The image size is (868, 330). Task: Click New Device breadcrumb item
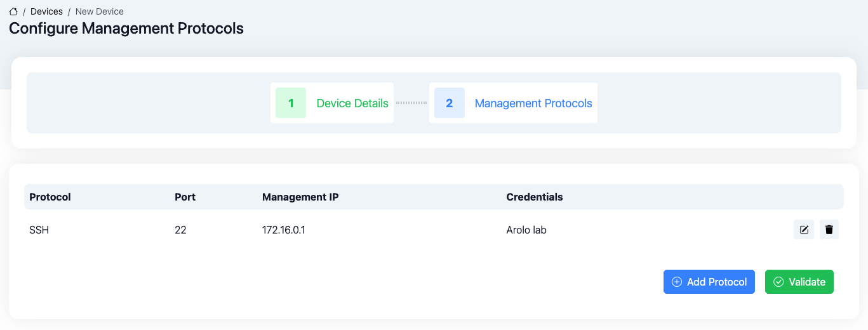pyautogui.click(x=100, y=11)
